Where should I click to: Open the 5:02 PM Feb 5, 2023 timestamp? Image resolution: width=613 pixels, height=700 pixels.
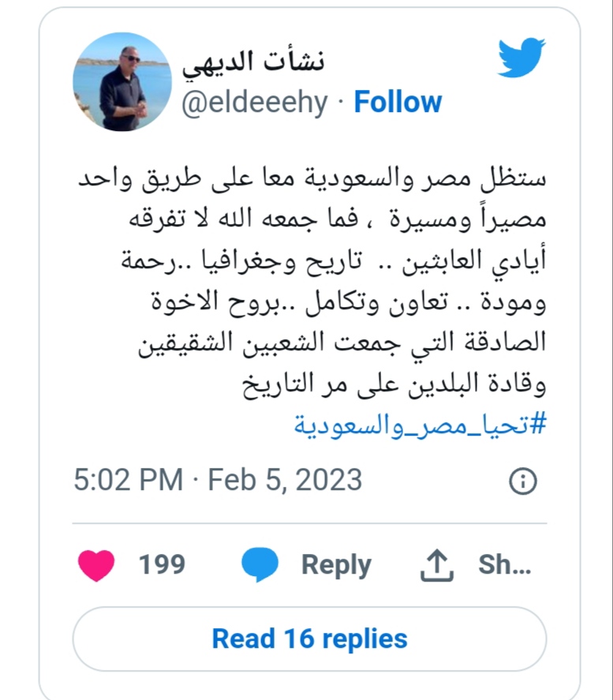click(218, 480)
